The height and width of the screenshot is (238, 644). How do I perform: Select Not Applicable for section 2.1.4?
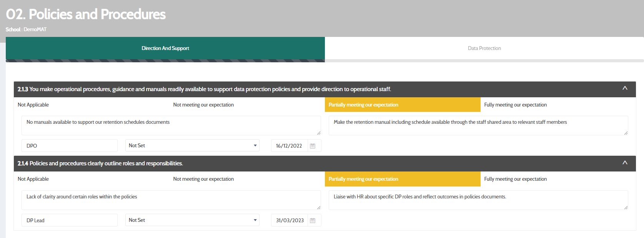coord(33,179)
